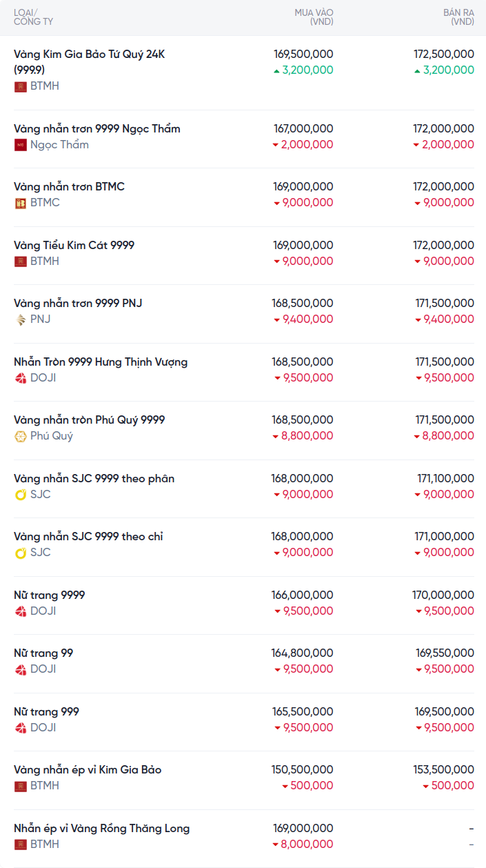Click the BTMH logo under Vàng Kim Gia Bảo
Image resolution: width=486 pixels, height=868 pixels.
(20, 86)
